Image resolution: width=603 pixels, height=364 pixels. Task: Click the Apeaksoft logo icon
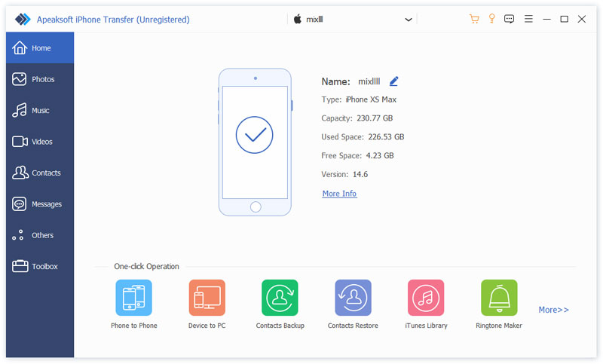[23, 20]
